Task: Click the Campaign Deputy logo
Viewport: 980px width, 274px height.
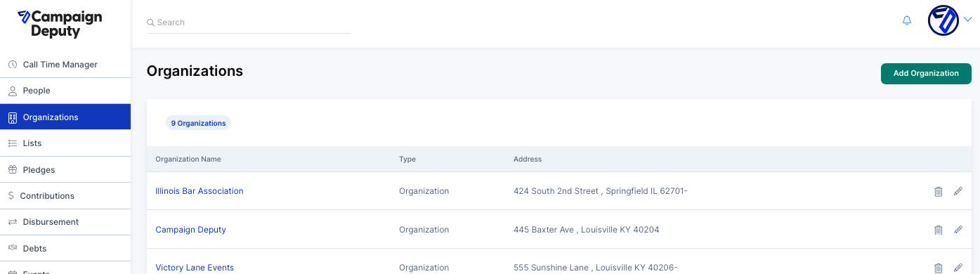Action: tap(60, 25)
